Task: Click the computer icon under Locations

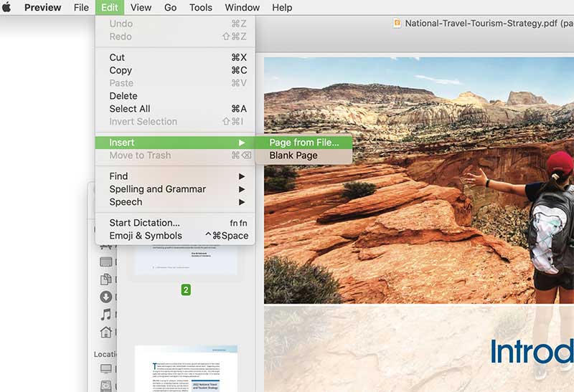Action: [x=106, y=368]
